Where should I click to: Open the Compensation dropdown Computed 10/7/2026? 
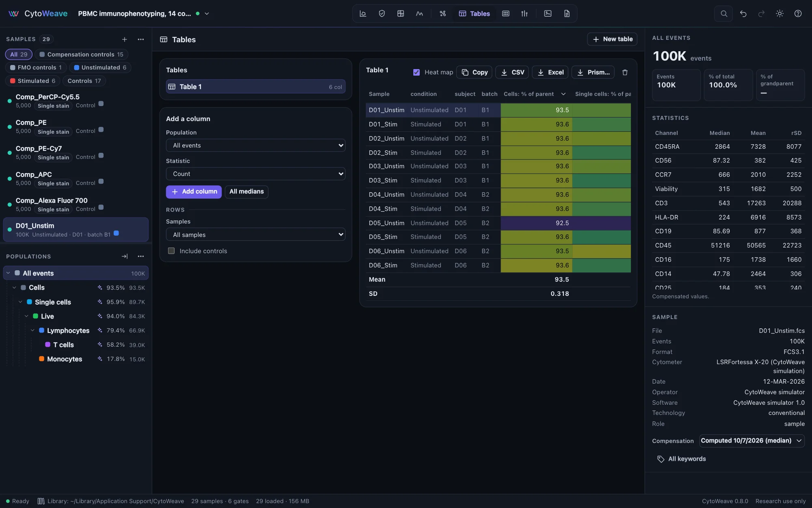coord(752,441)
